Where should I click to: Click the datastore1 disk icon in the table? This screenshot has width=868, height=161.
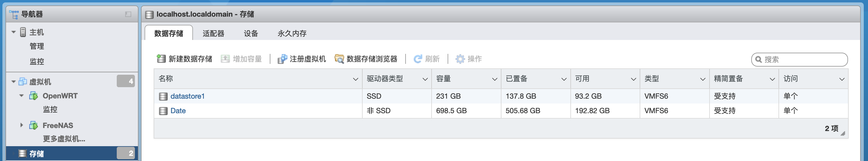pos(163,96)
